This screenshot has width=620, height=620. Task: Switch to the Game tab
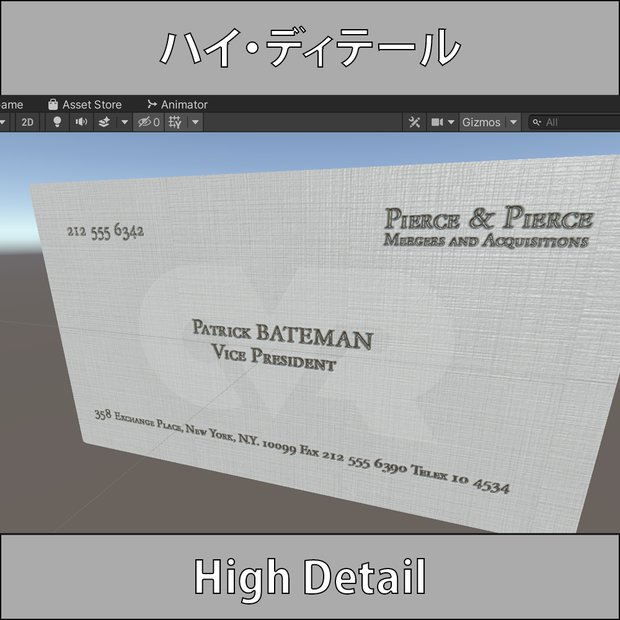click(x=11, y=104)
